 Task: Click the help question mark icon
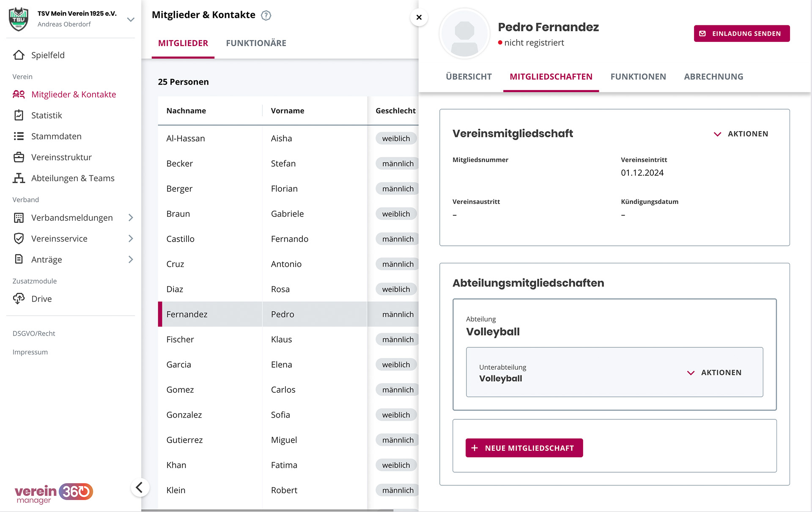[266, 16]
